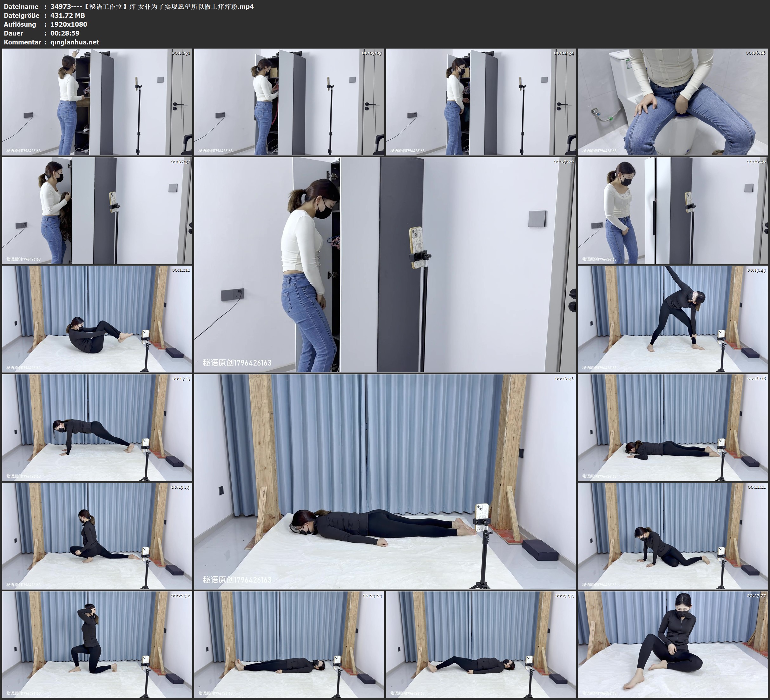The height and width of the screenshot is (700, 770).
Task: Click the thumbnail labeled 00:10:40
Action: [x=673, y=210]
